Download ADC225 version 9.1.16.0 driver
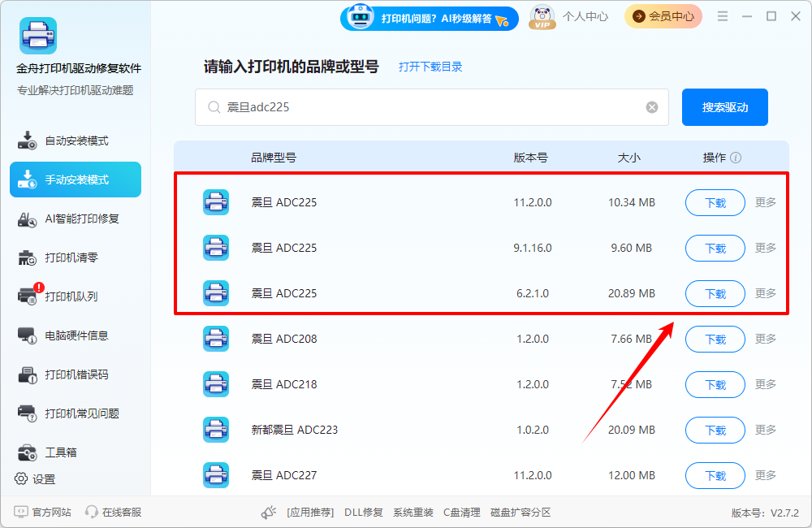 [715, 249]
